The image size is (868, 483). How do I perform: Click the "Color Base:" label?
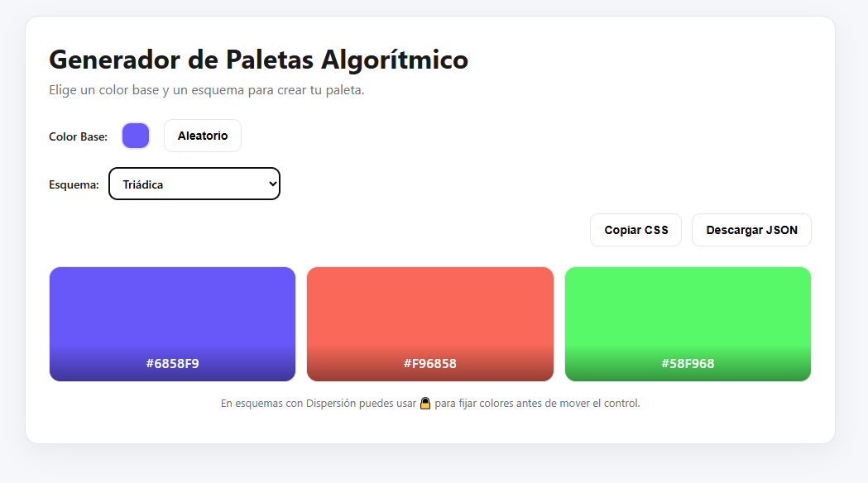[78, 136]
